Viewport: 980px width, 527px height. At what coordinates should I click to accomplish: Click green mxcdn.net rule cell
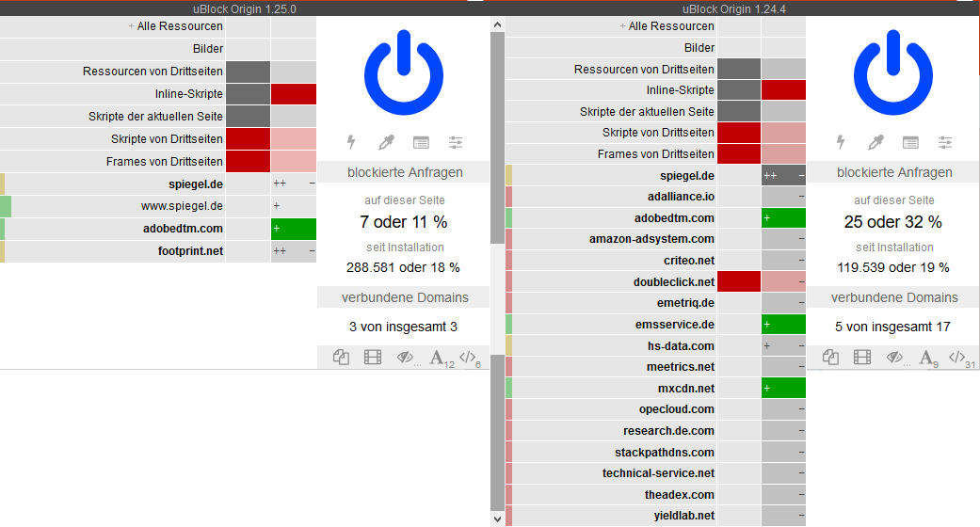783,389
